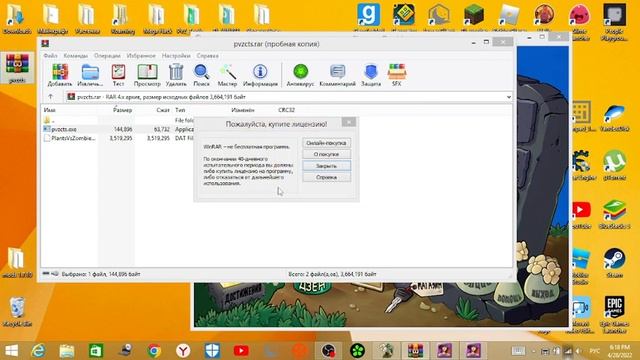Run Тест on the archive
Screen dimensions: 640x360
[118, 75]
